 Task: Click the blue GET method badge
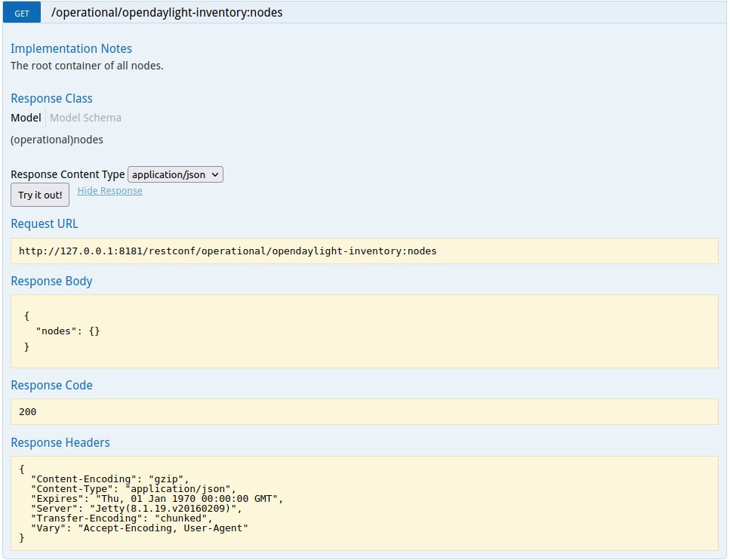point(22,13)
